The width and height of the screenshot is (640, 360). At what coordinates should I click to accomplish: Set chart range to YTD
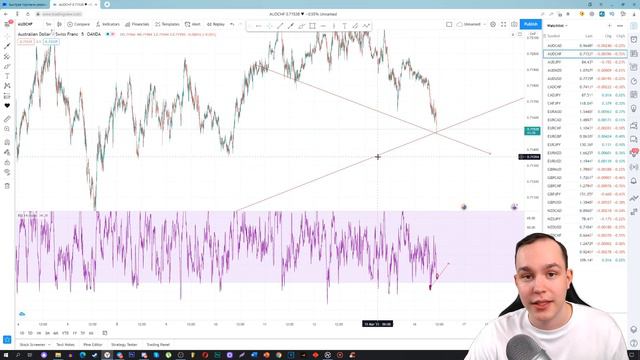click(x=65, y=333)
